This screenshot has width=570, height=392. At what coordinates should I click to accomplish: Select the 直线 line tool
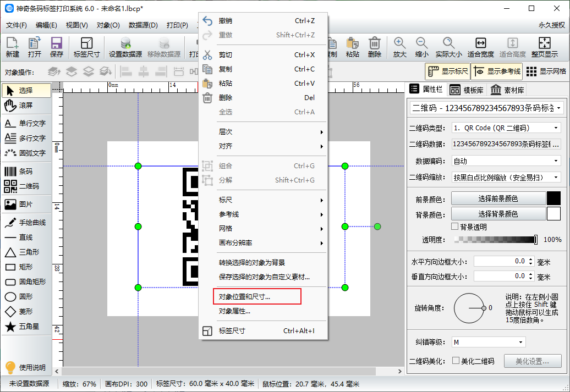26,238
